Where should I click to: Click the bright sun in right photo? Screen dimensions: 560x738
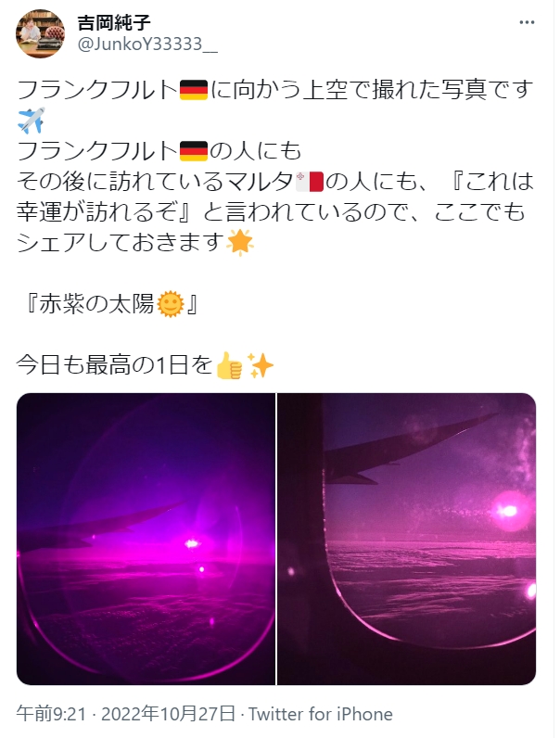pos(509,510)
